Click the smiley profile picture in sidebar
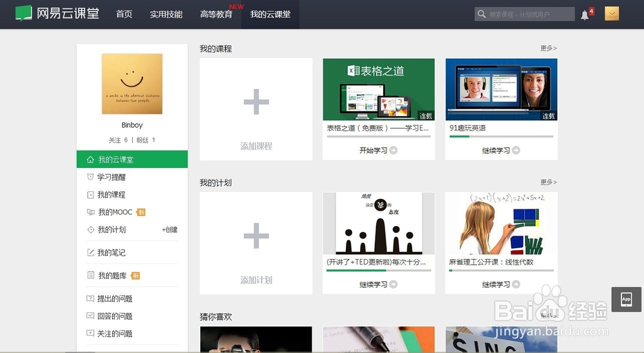 pos(132,84)
